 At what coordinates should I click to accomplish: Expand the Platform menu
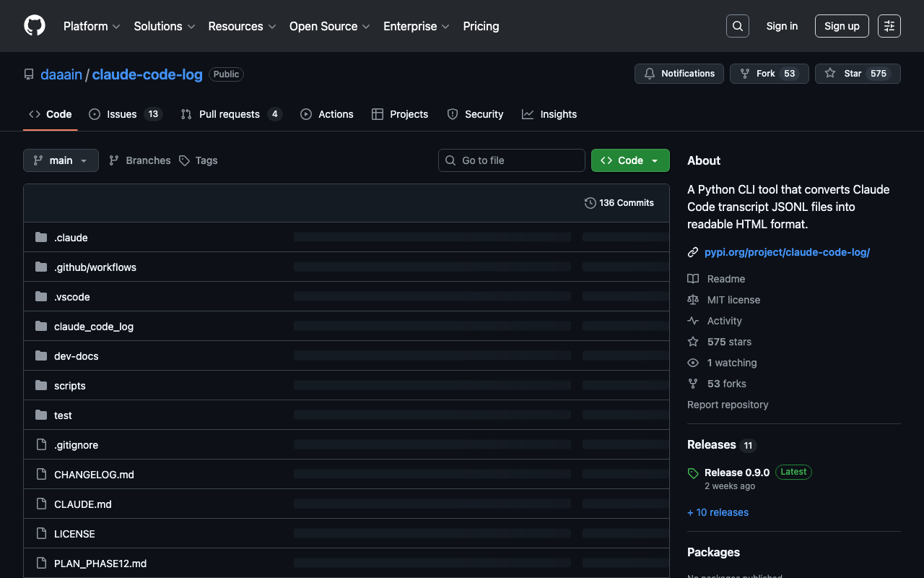coord(91,26)
